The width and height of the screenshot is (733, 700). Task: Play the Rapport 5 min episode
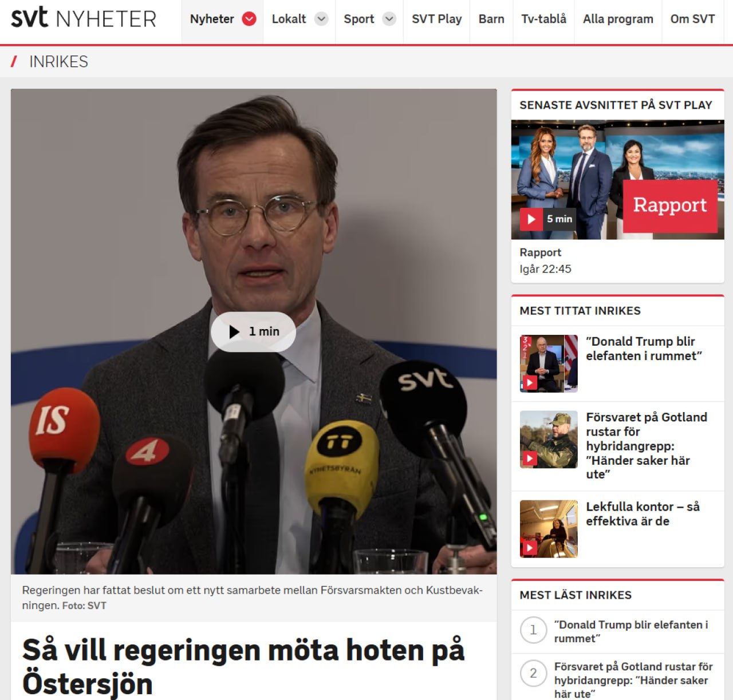point(547,219)
